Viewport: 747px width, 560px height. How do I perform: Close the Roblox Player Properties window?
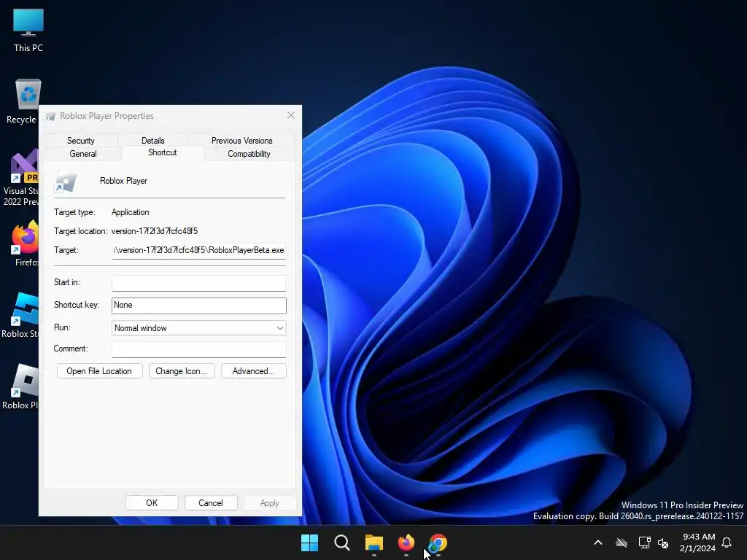(291, 115)
